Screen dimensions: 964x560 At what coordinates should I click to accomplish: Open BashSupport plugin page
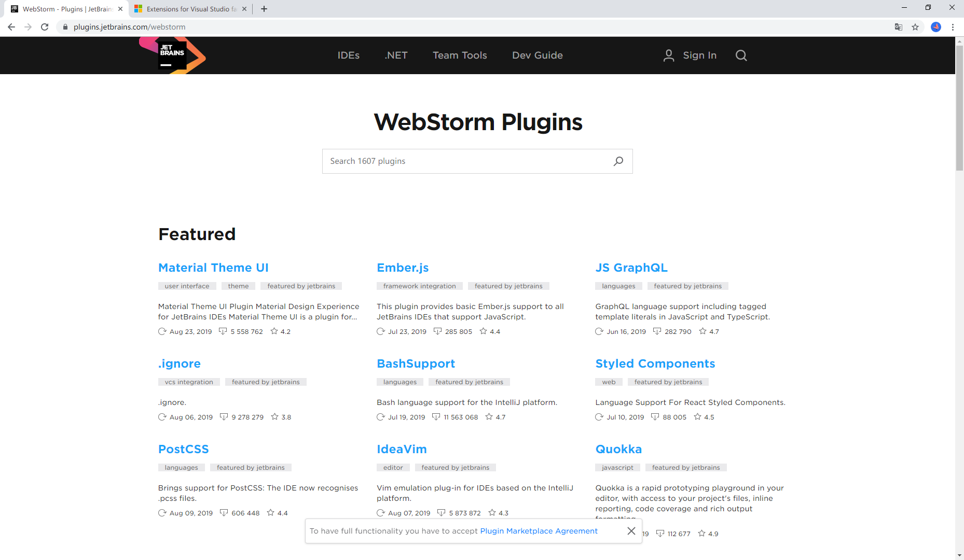(x=416, y=364)
